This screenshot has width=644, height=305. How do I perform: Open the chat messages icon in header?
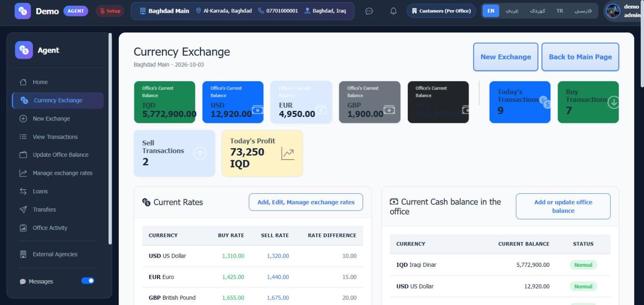(x=369, y=11)
